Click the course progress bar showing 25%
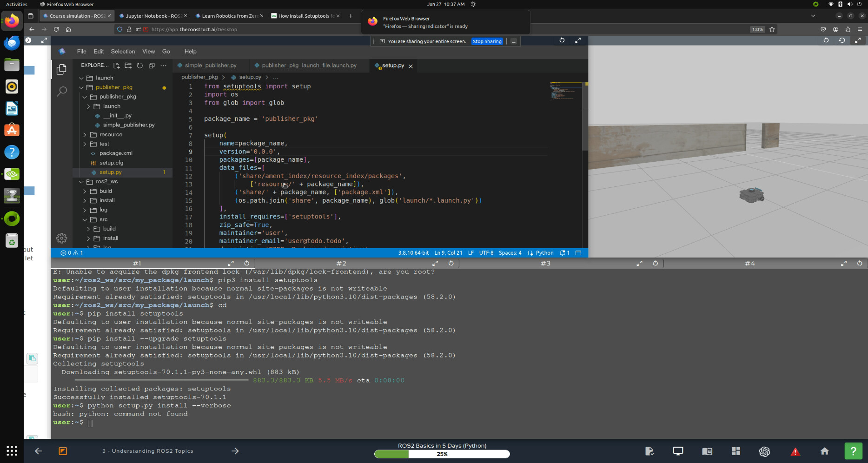This screenshot has height=463, width=868. [x=442, y=454]
